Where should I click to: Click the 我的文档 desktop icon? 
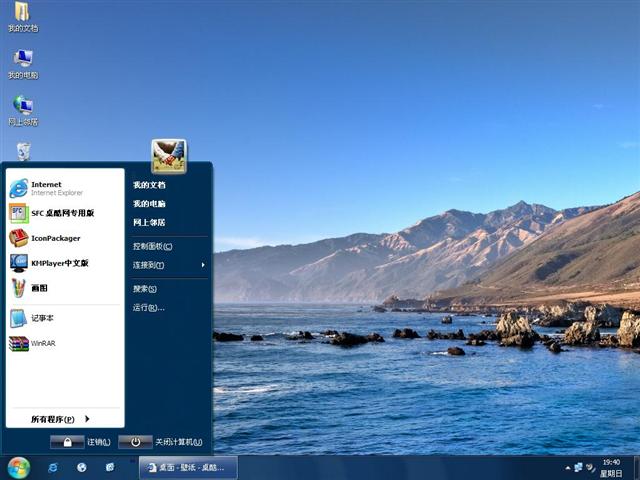(x=22, y=15)
